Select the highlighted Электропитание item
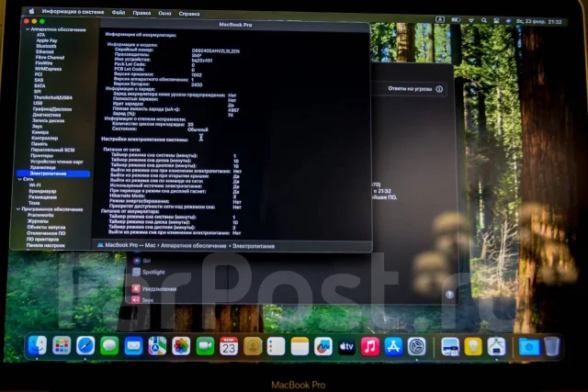 pos(53,174)
